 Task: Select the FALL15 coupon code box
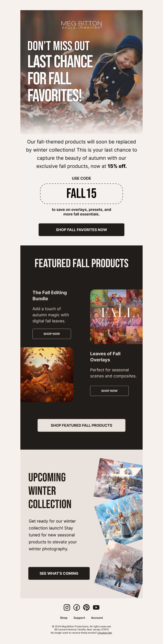point(81,194)
